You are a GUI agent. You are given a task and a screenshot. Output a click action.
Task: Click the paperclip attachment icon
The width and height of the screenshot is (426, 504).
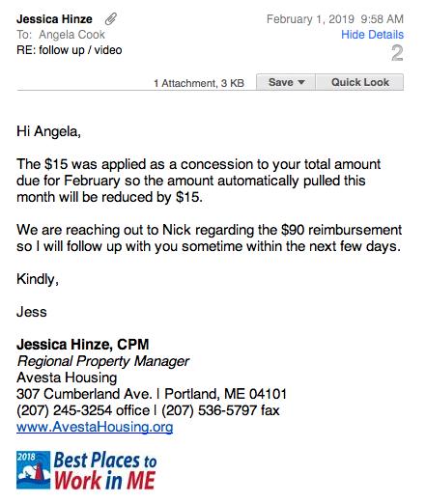pos(111,19)
